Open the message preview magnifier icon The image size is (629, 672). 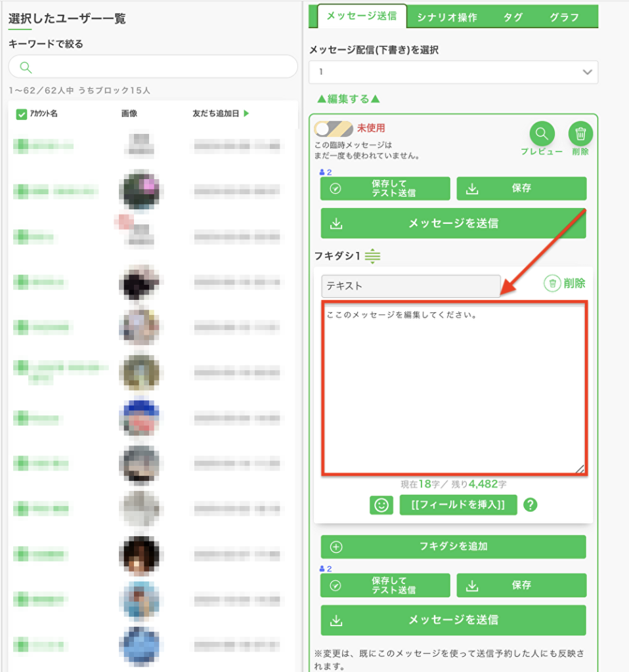[542, 134]
